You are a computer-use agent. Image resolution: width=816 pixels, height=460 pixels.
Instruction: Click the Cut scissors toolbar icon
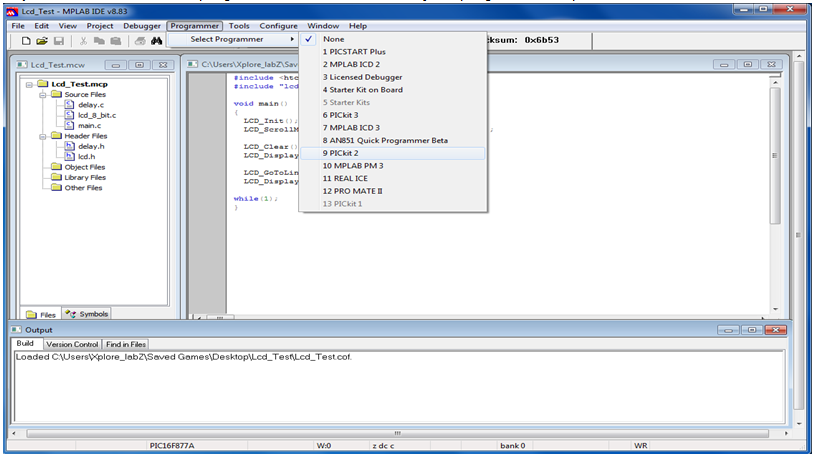(83, 41)
